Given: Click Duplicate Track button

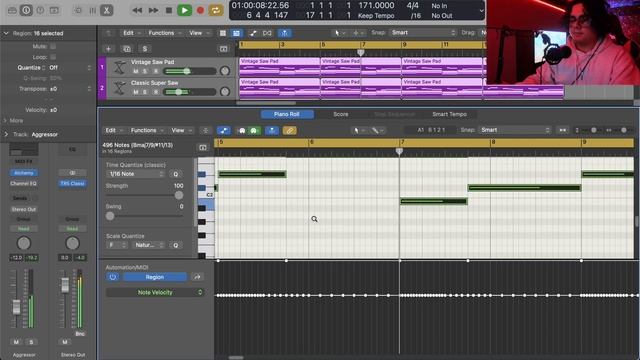Looking at the screenshot, I should pyautogui.click(x=127, y=49).
